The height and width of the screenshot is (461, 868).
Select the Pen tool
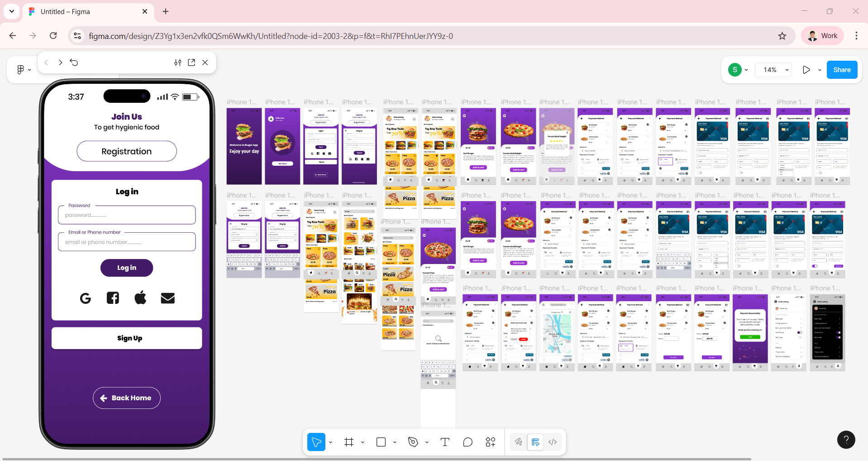click(x=413, y=442)
